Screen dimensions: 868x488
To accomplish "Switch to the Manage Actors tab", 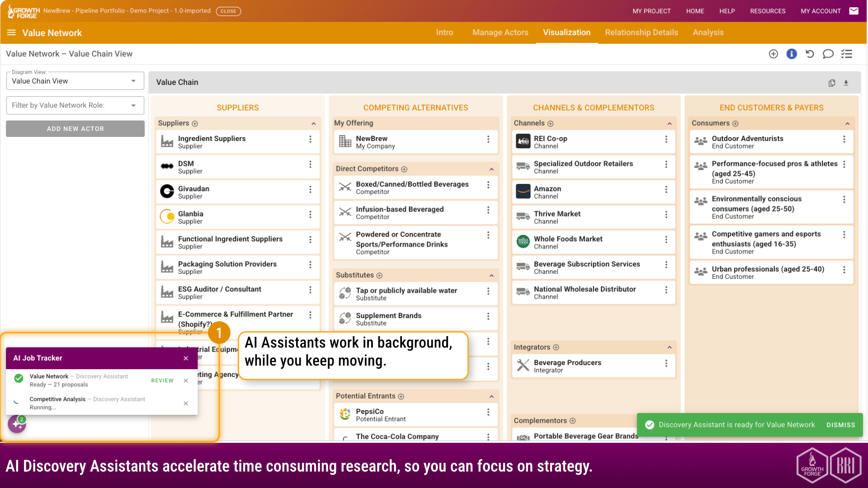I will (500, 33).
